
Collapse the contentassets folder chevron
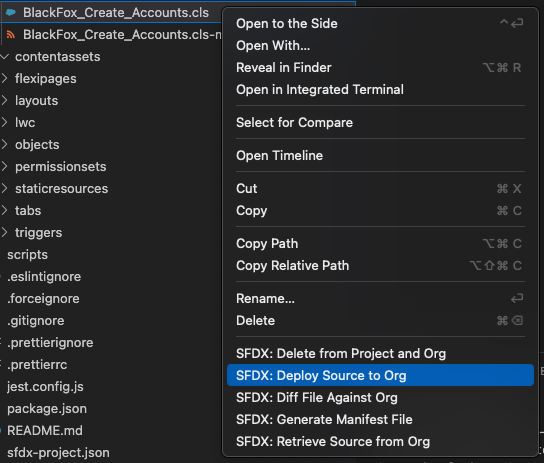click(x=4, y=57)
